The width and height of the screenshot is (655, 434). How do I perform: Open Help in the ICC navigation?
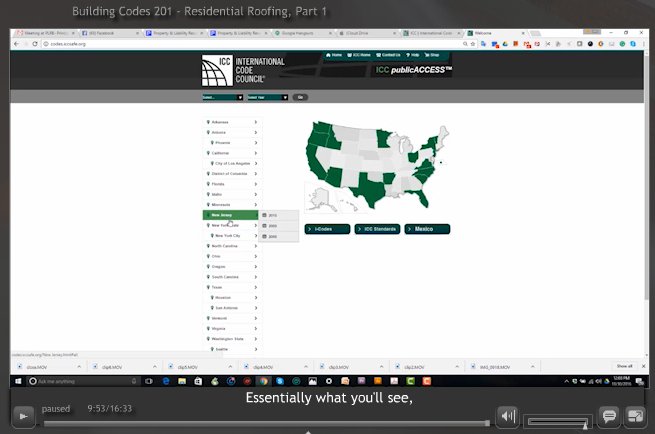point(412,55)
